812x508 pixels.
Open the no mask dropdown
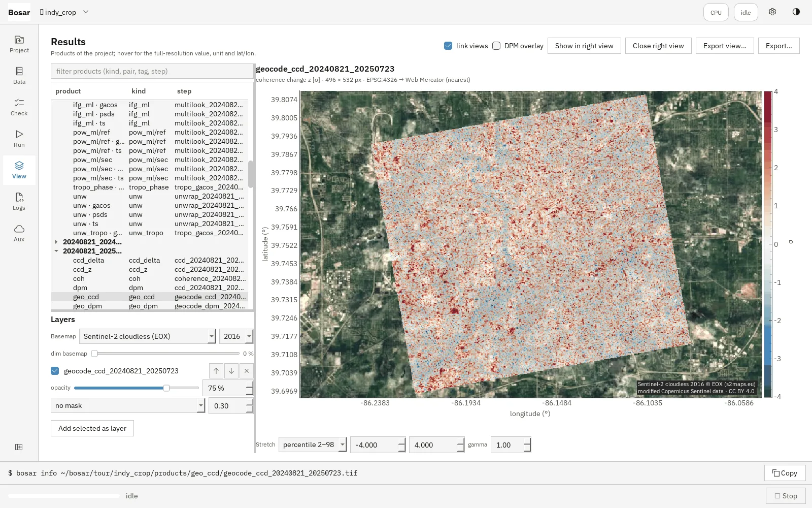[128, 405]
